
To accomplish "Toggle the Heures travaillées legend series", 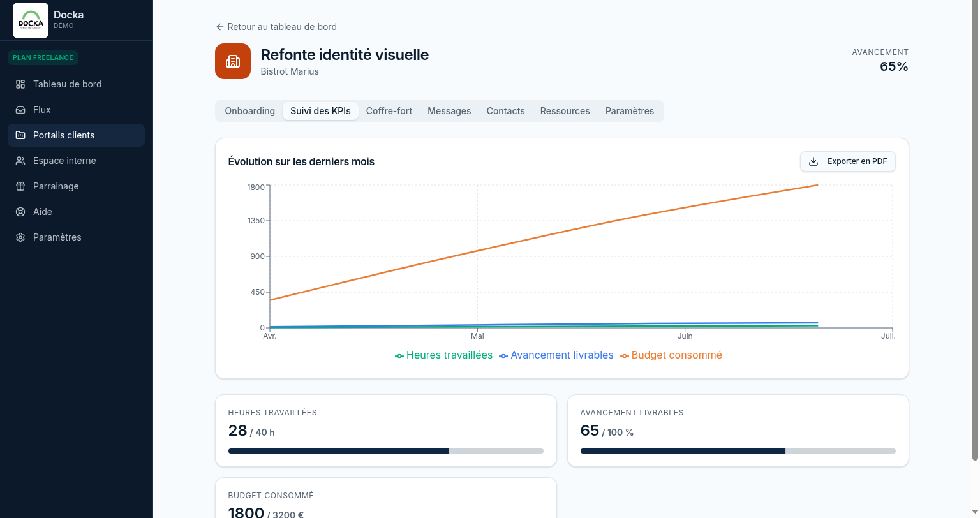I will click(x=444, y=355).
